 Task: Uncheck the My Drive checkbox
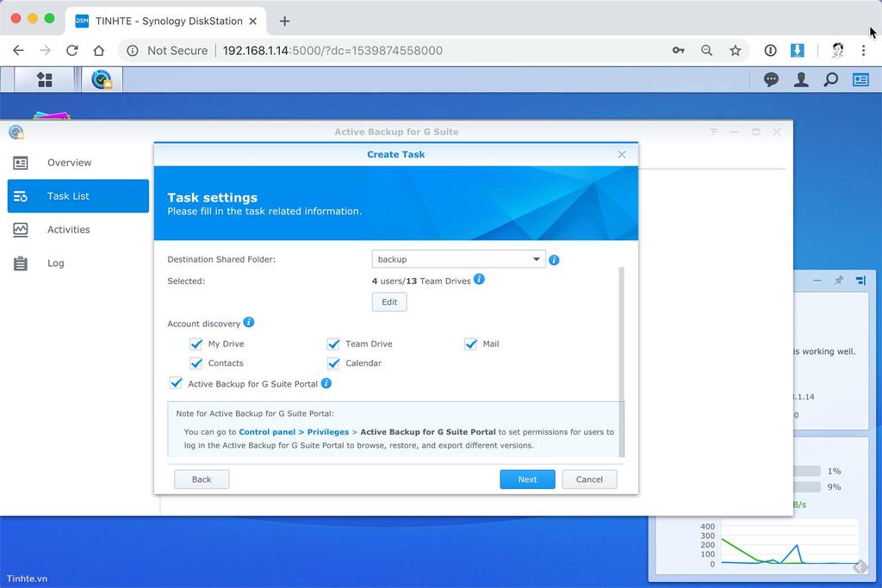(196, 344)
